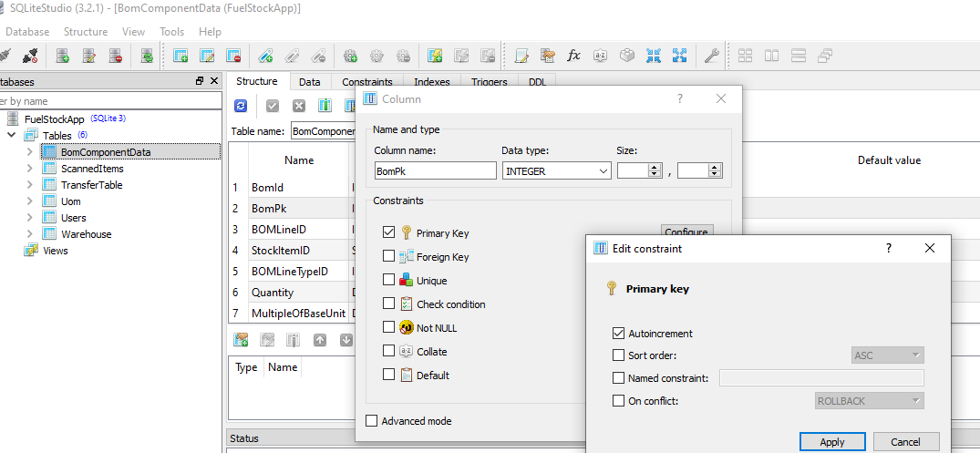
Task: Uncheck the Primary Key checkbox
Action: coord(388,232)
